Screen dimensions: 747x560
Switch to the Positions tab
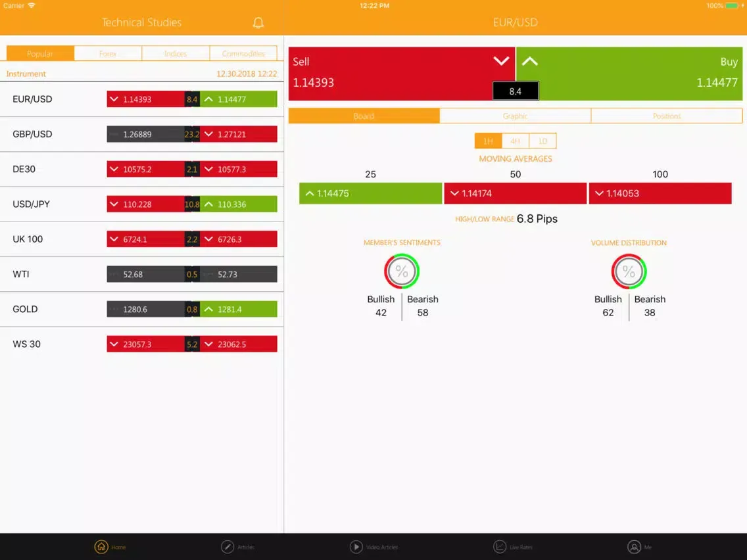tap(667, 116)
